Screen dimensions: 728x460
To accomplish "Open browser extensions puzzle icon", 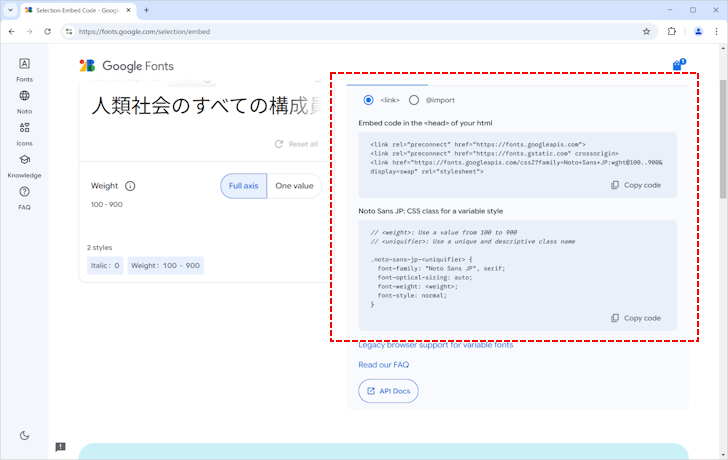I will click(671, 32).
